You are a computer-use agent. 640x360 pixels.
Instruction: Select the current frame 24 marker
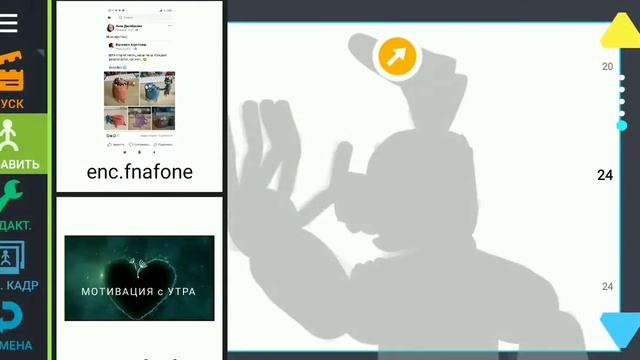[605, 175]
